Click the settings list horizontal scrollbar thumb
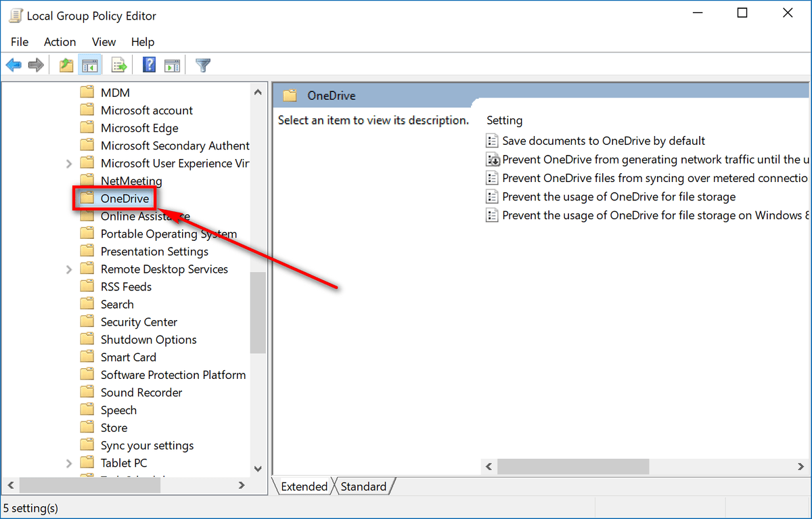Image resolution: width=812 pixels, height=519 pixels. [573, 467]
